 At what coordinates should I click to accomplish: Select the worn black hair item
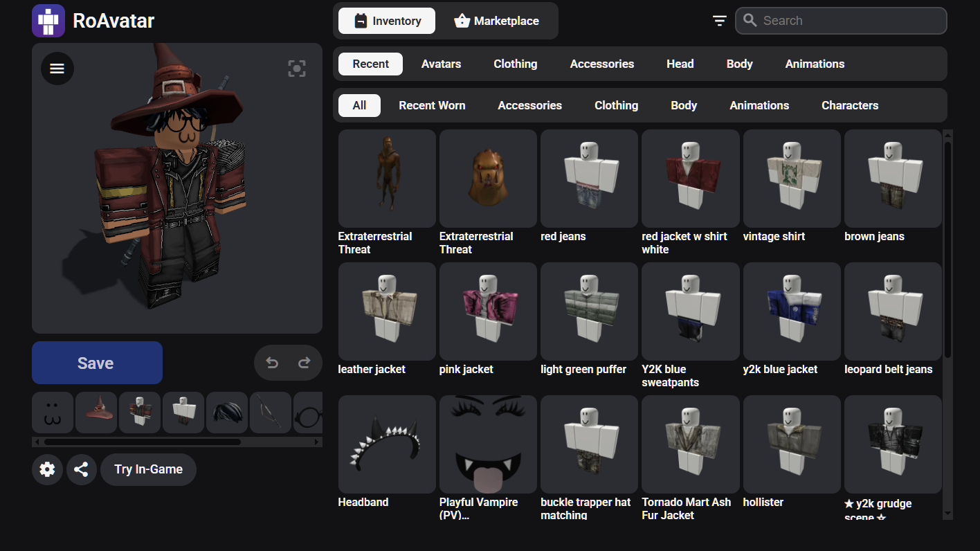[x=227, y=413]
